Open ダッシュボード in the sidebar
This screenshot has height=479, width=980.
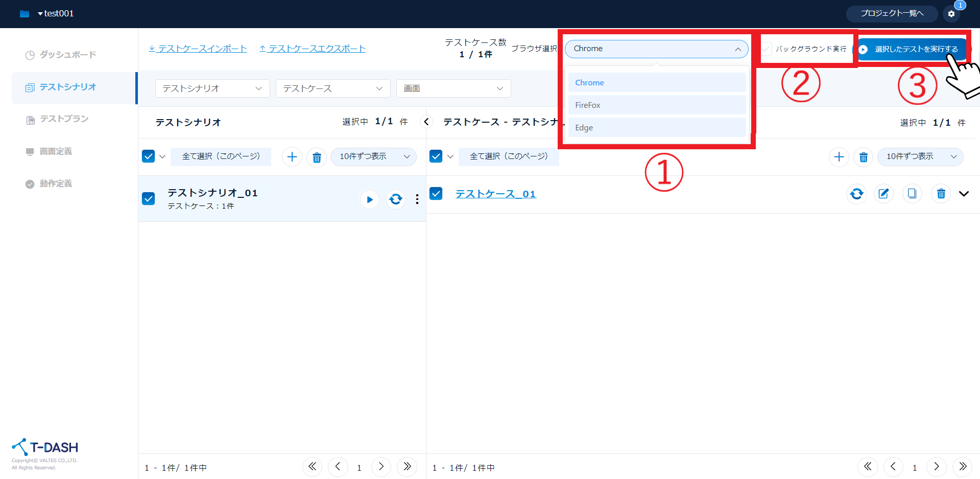(x=67, y=55)
